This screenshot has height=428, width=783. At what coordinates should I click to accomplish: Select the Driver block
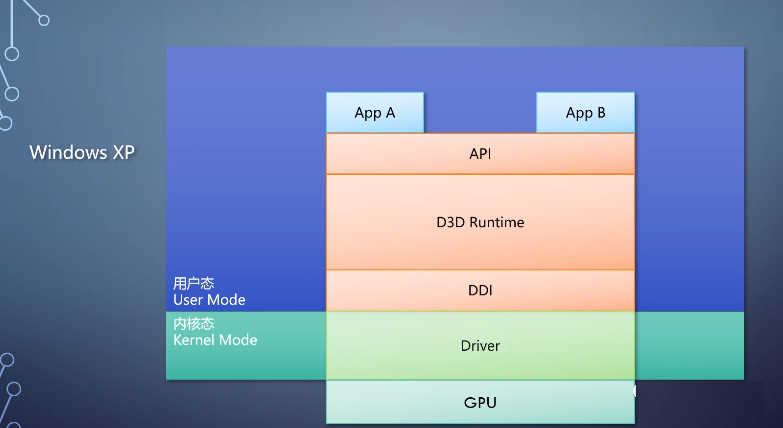(480, 346)
